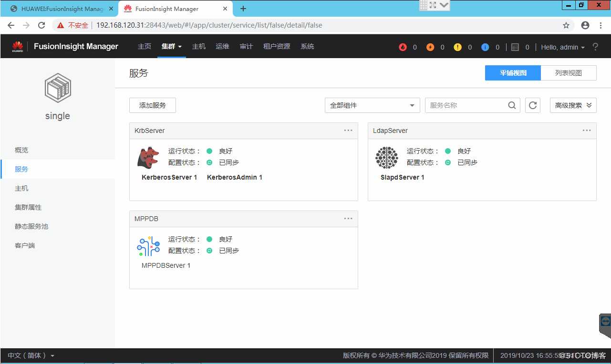
Task: Click the TeamViewer side panel icon
Action: [x=605, y=322]
